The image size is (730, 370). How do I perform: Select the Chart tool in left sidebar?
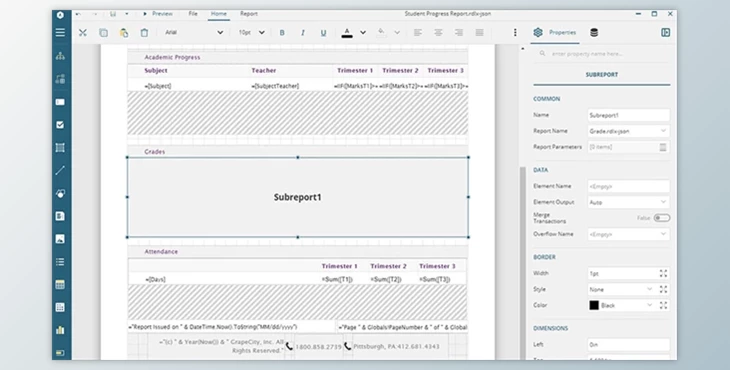[x=60, y=330]
